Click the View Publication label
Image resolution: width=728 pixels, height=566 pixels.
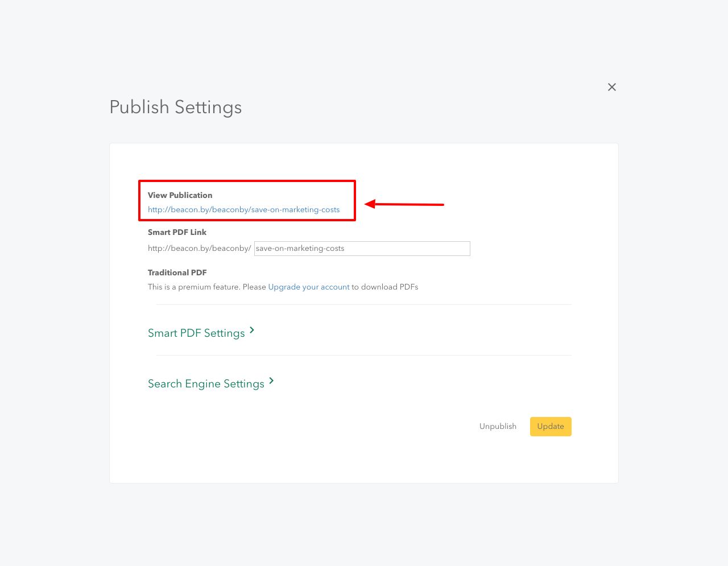click(180, 195)
